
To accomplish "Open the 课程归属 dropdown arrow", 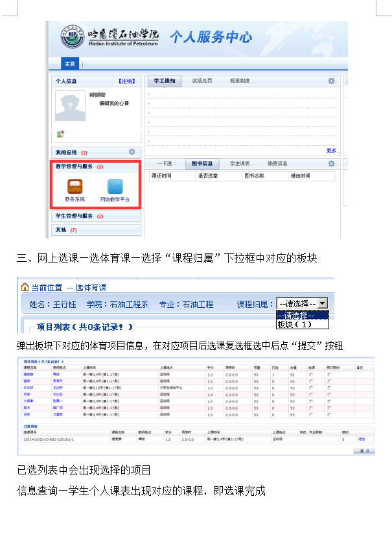I will coord(323,303).
